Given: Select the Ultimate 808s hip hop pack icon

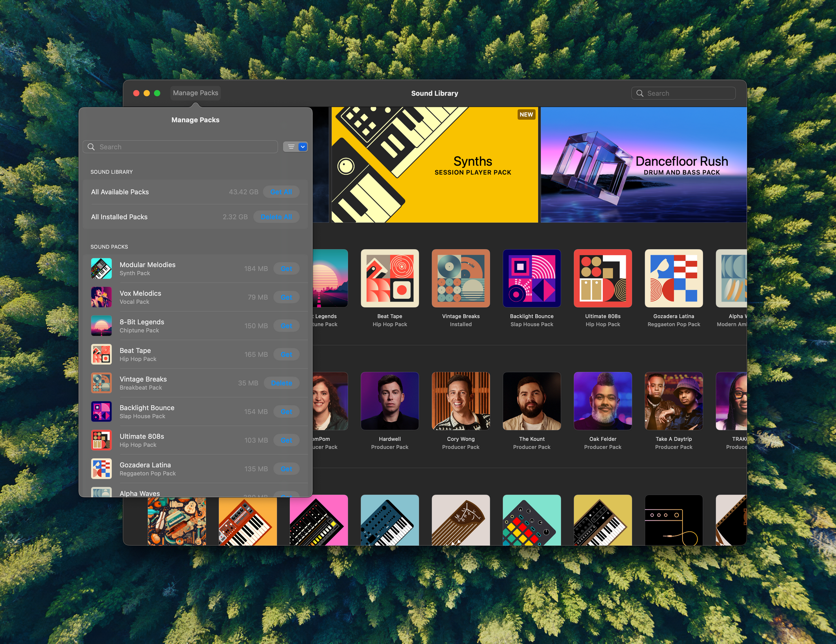Looking at the screenshot, I should point(101,440).
